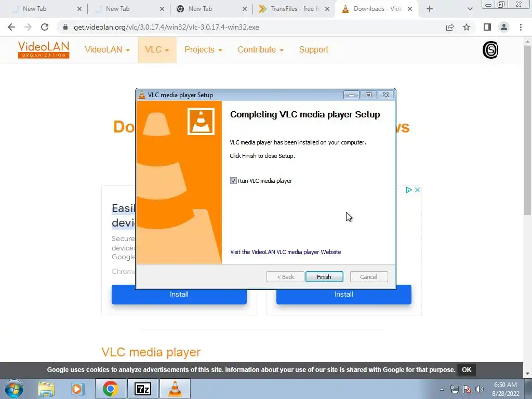Click the VLC media player heading text
The height and width of the screenshot is (399, 532).
[151, 352]
